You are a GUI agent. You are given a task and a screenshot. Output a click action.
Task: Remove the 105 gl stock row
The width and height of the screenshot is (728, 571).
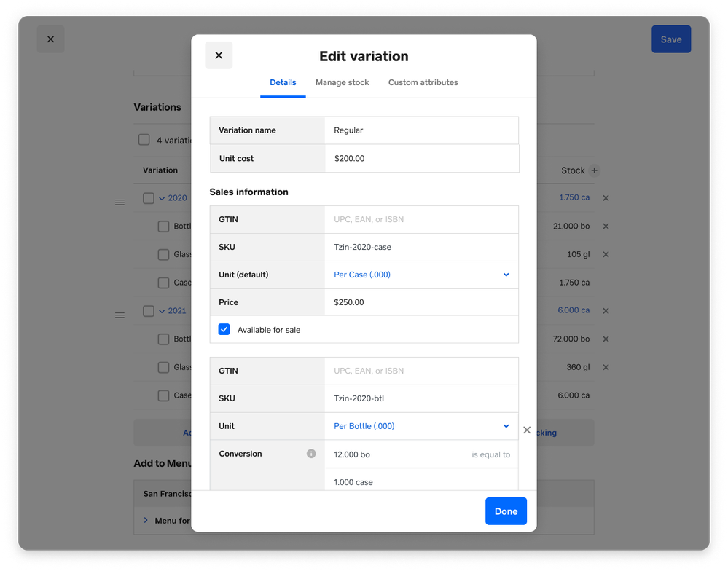click(606, 255)
